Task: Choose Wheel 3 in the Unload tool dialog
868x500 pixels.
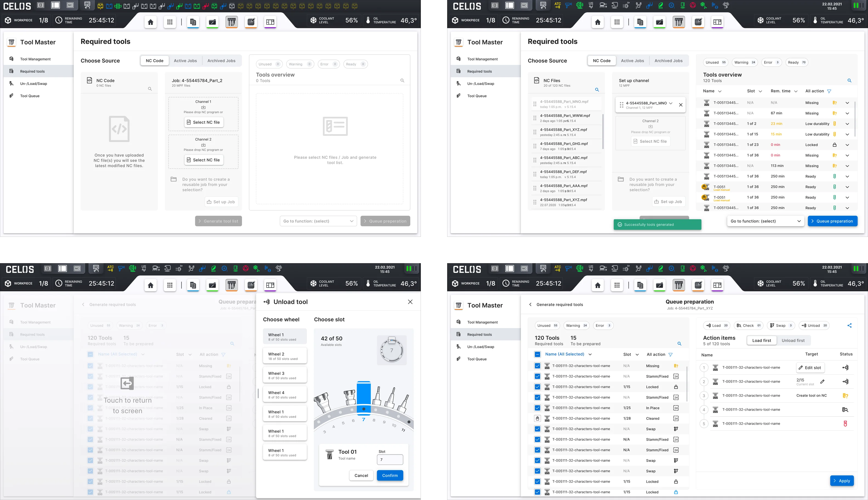Action: tap(285, 375)
